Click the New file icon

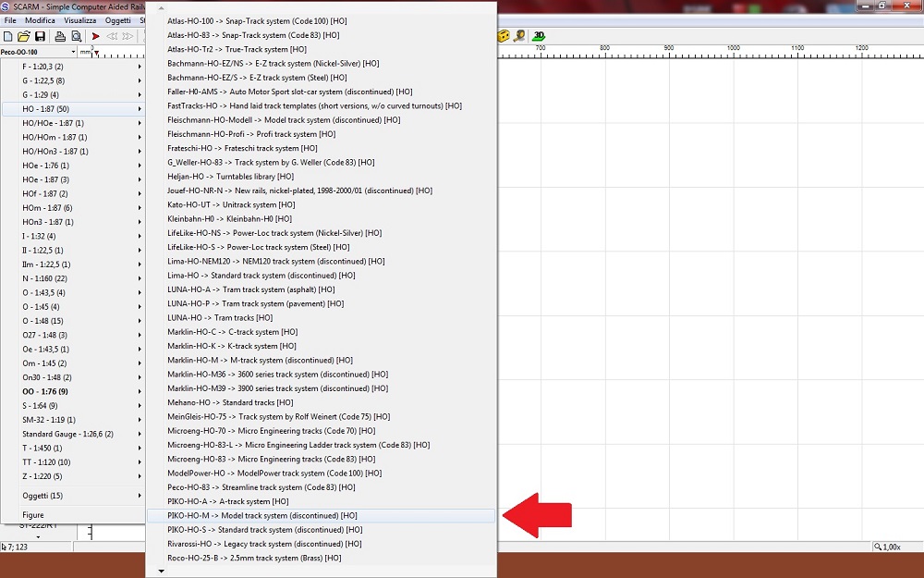[8, 36]
